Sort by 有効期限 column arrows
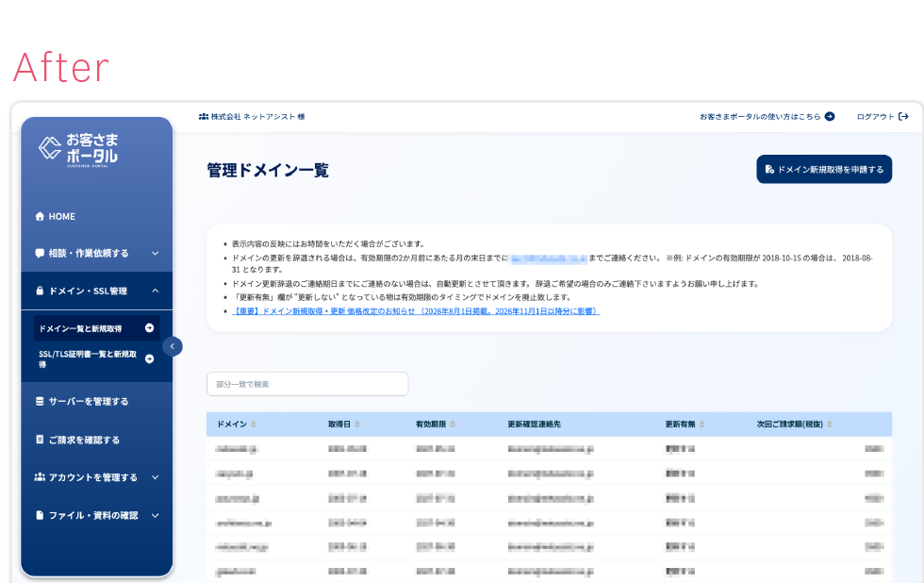 (x=453, y=425)
